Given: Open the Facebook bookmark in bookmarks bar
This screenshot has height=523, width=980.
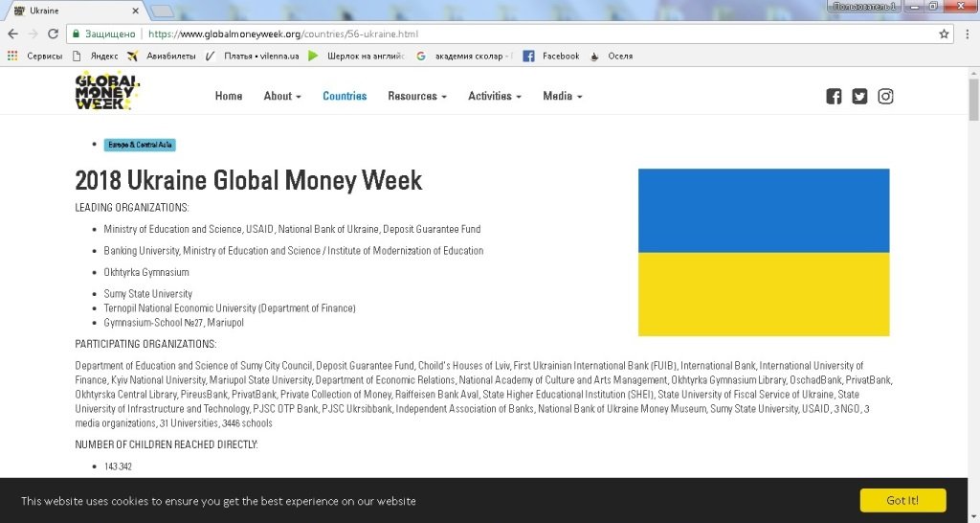Looking at the screenshot, I should click(x=550, y=56).
